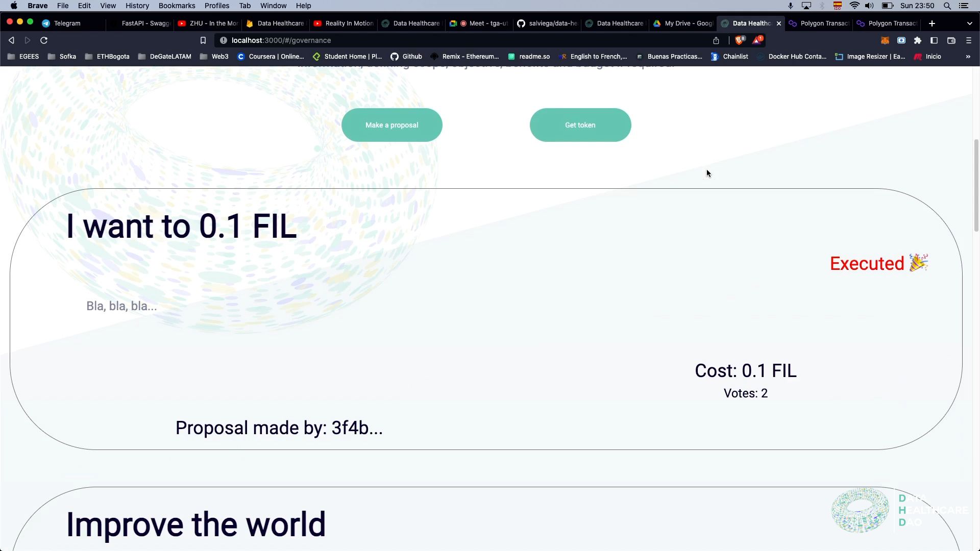
Task: Open the Brave hamburger main menu
Action: [x=969, y=40]
